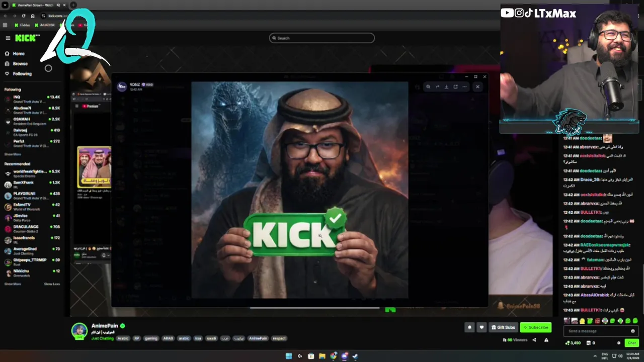644x362 pixels.
Task: Toggle stream notification bell
Action: tap(469, 327)
